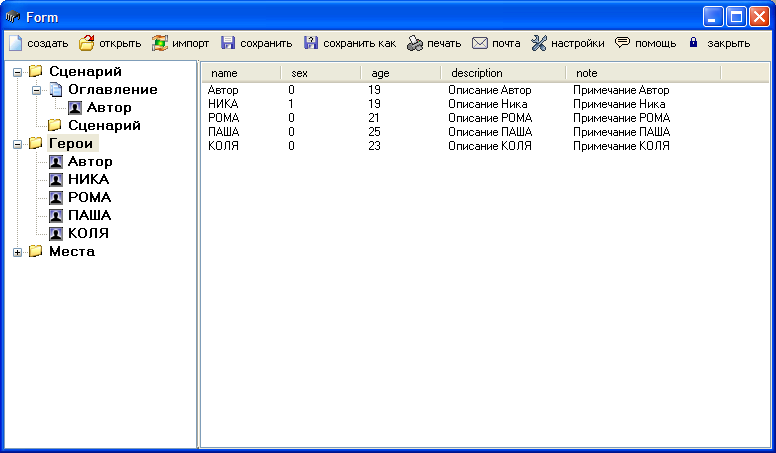
Task: Sort by the age column header
Action: point(380,73)
